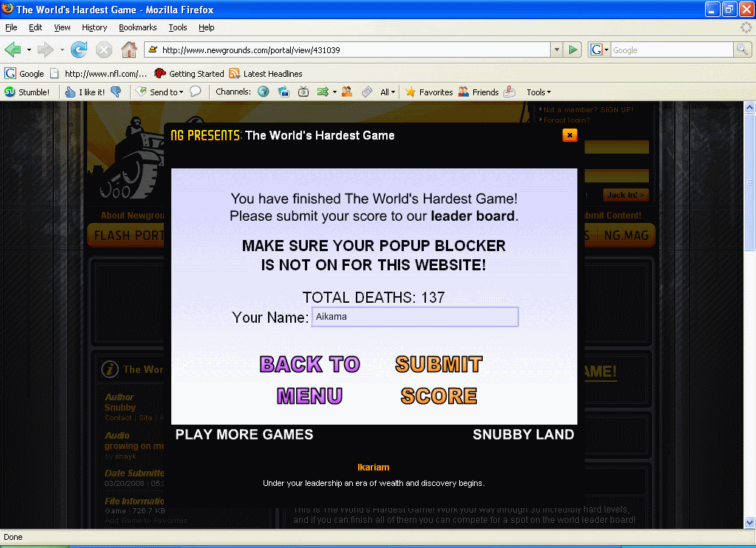The height and width of the screenshot is (548, 756).
Task: Click the green Go arrow beside the URL
Action: (x=573, y=49)
